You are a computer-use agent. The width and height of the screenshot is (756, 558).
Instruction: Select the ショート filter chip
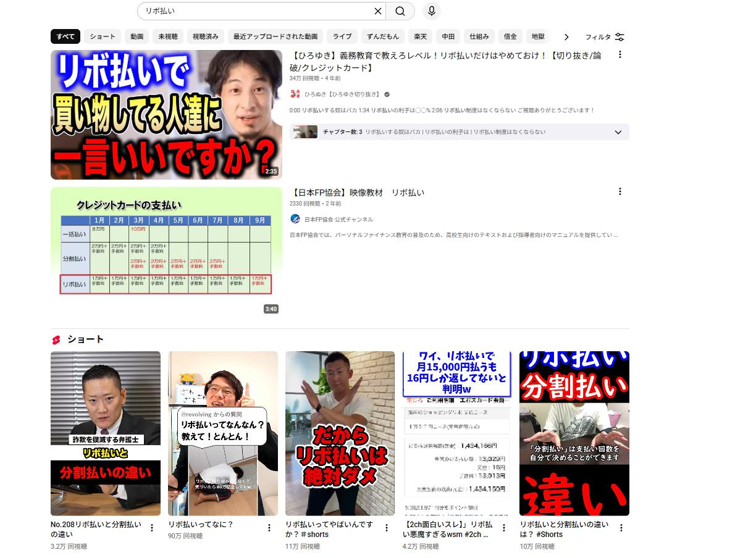[x=103, y=36]
